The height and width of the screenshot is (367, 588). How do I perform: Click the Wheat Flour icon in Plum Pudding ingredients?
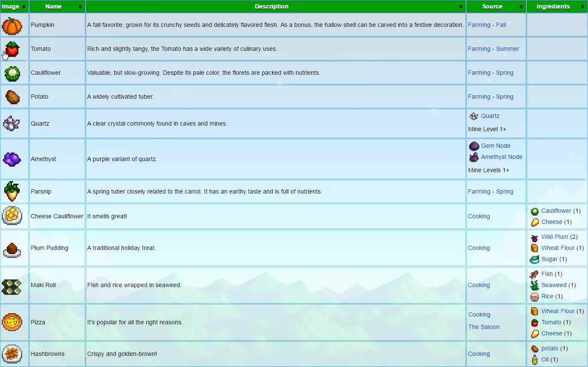coord(535,248)
